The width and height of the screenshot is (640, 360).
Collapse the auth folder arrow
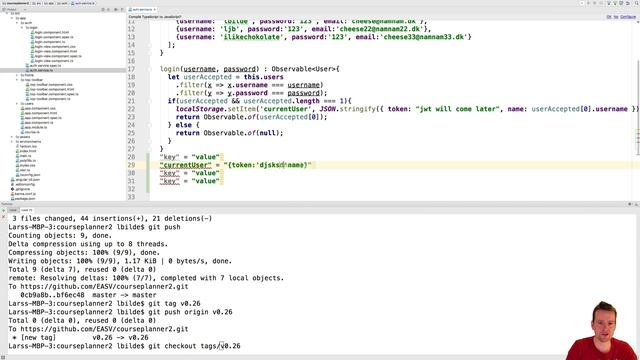point(17,23)
